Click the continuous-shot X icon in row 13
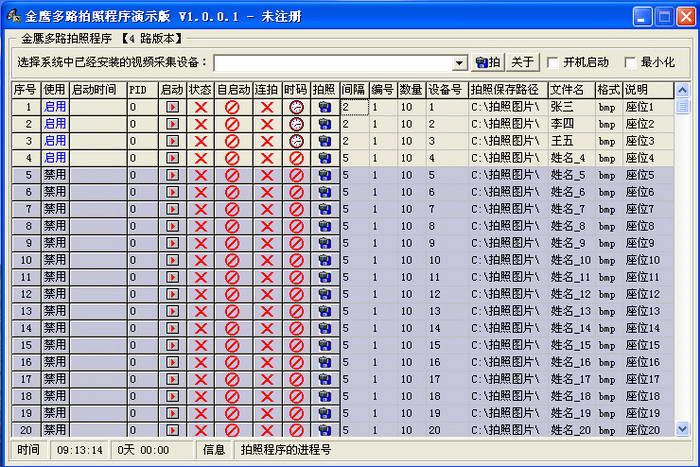Screen dimensions: 700x467 point(267,311)
